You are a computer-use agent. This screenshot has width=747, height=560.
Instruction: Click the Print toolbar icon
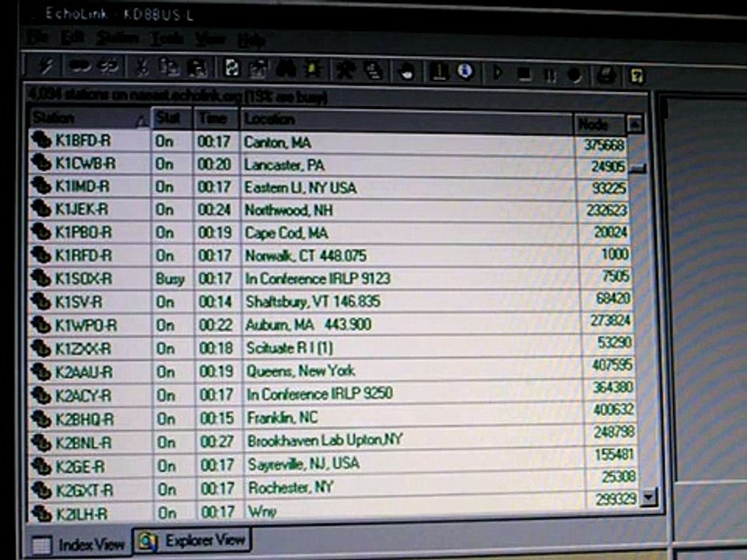(x=607, y=75)
